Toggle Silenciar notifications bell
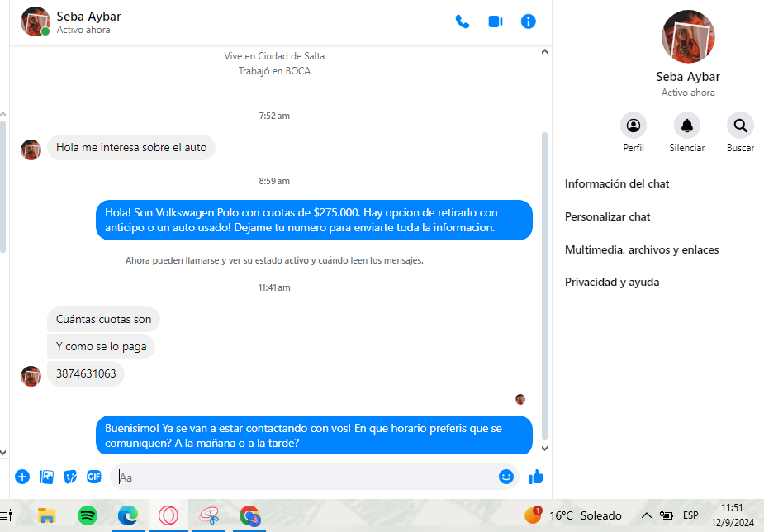Image resolution: width=764 pixels, height=532 pixels. [686, 126]
